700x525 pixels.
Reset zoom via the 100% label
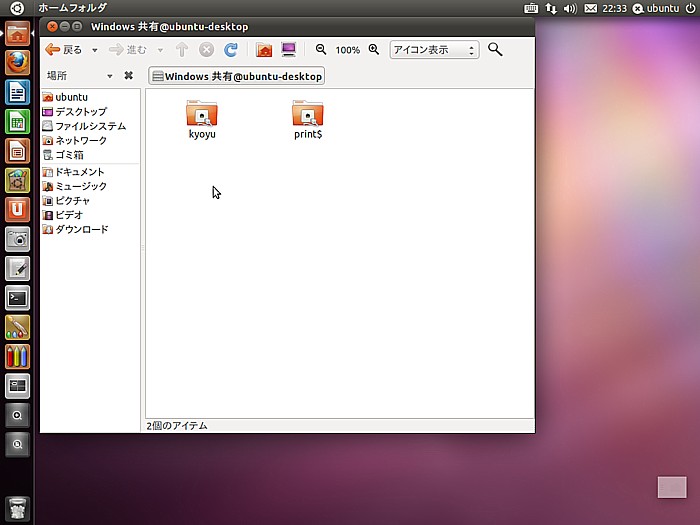pyautogui.click(x=347, y=50)
